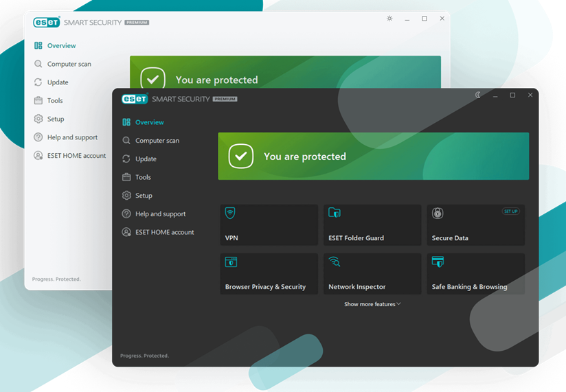Viewport: 566px width, 392px height.
Task: Click the Update refresh icon in dark window
Action: click(126, 159)
